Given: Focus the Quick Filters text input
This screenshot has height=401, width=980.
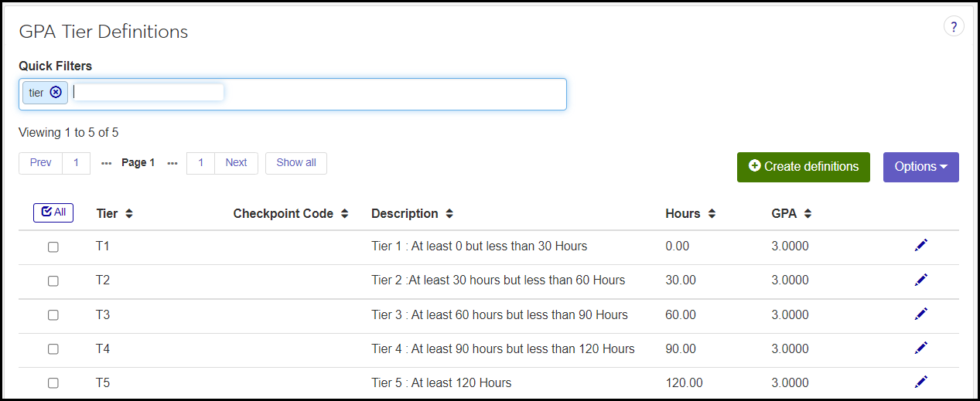Looking at the screenshot, I should pyautogui.click(x=149, y=93).
